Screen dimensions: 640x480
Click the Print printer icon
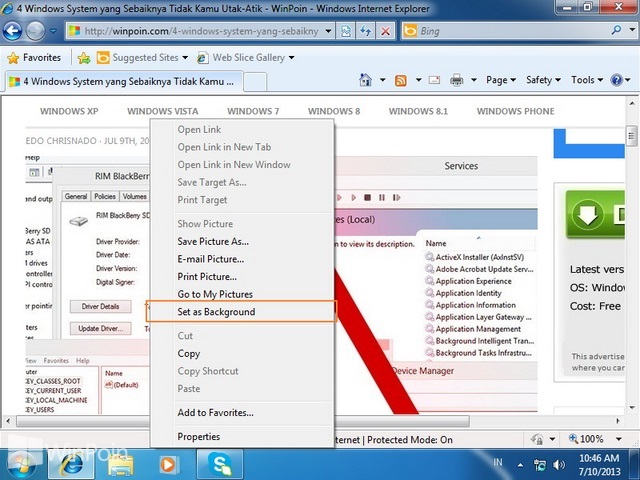click(x=457, y=80)
